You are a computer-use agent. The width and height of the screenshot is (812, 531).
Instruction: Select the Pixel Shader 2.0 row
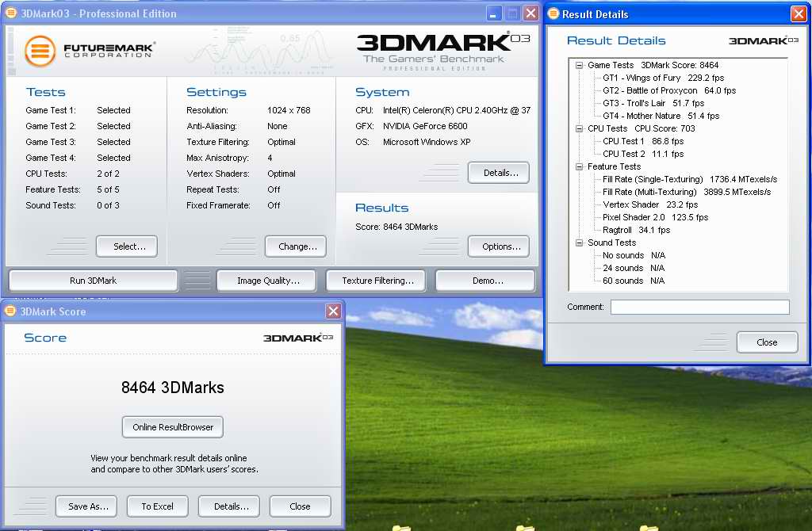655,217
